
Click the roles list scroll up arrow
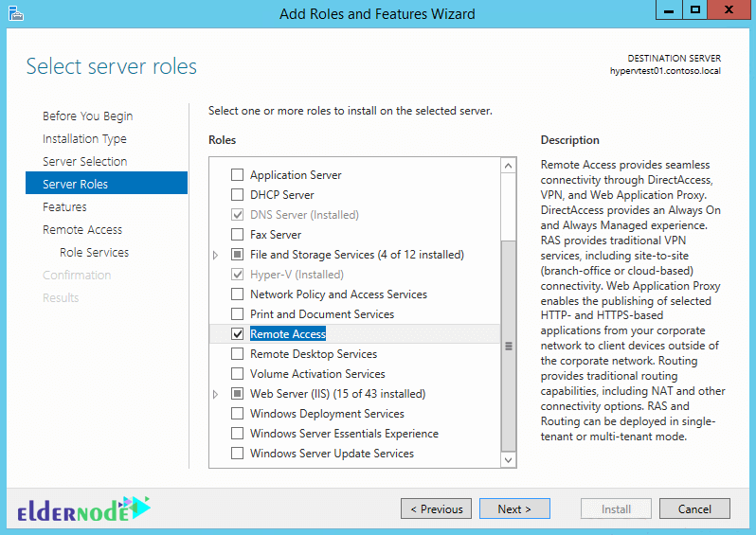(x=508, y=167)
